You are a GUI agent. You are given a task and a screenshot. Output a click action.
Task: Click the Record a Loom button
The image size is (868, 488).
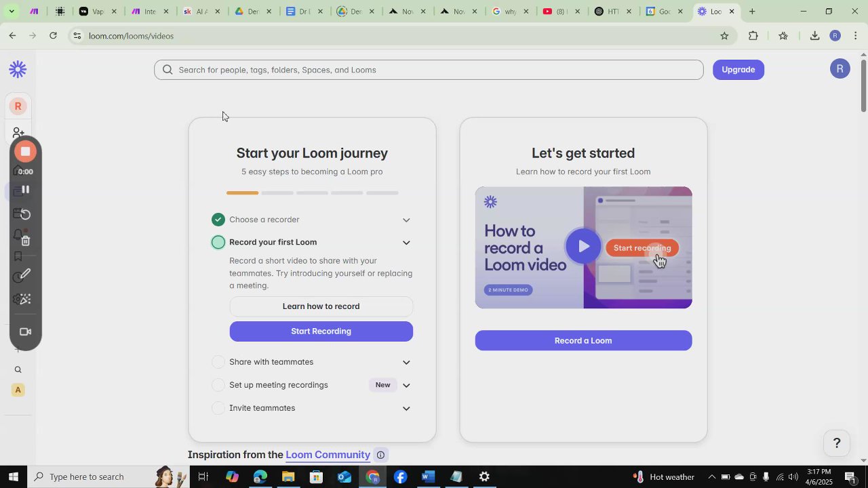[583, 340]
